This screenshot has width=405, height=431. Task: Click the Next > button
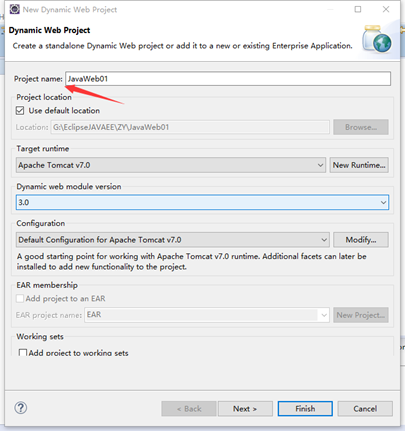click(245, 409)
